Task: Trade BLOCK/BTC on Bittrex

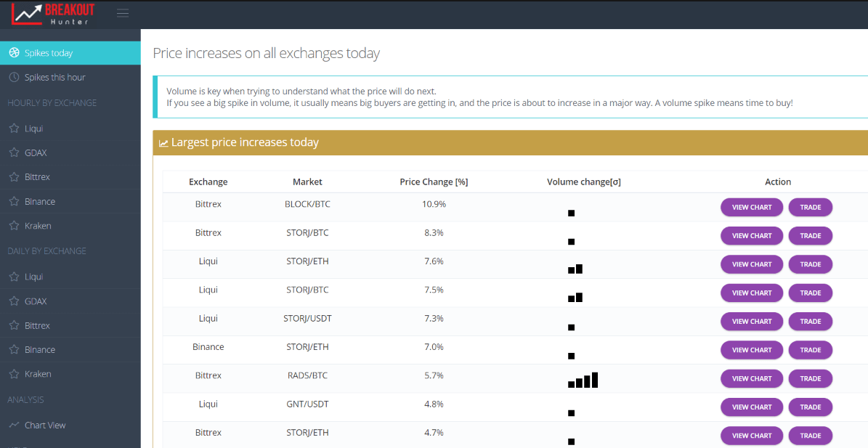Action: pos(811,208)
